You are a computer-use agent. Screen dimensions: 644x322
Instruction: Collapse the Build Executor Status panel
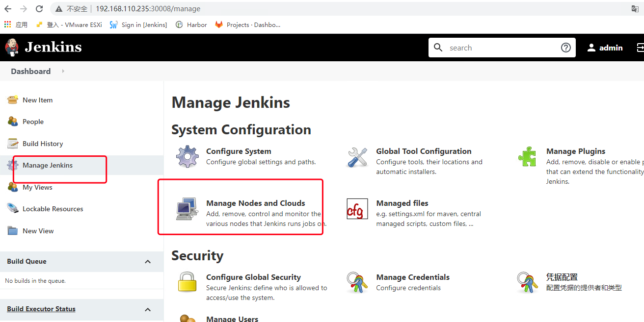tap(148, 309)
